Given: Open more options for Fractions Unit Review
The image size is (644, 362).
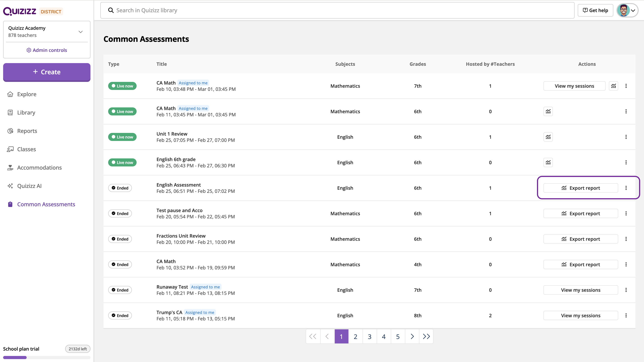Looking at the screenshot, I should click(626, 239).
